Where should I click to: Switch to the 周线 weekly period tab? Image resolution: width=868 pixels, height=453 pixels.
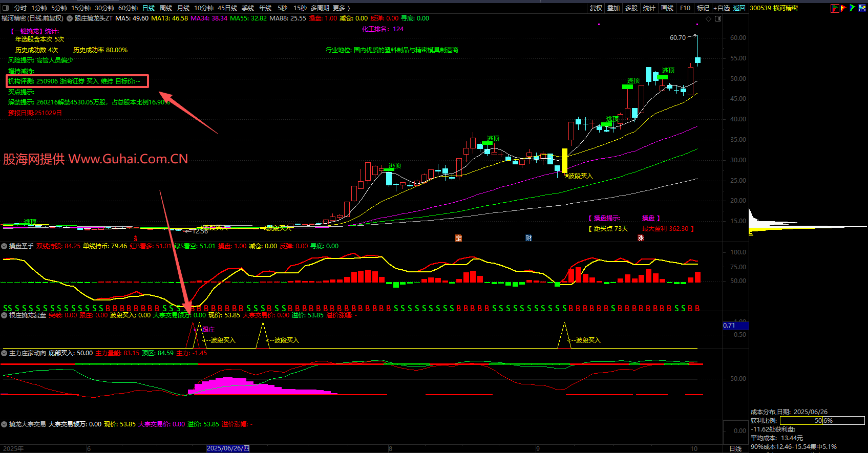166,8
